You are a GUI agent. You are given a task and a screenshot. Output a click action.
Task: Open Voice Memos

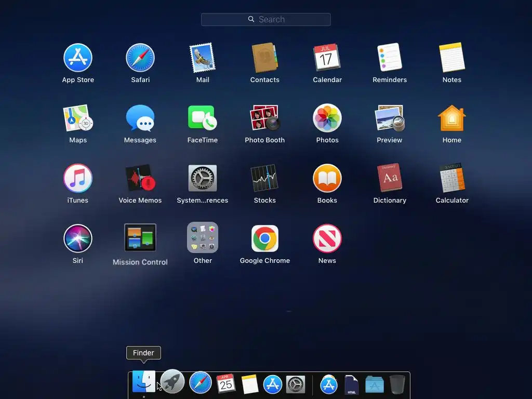pyautogui.click(x=140, y=178)
